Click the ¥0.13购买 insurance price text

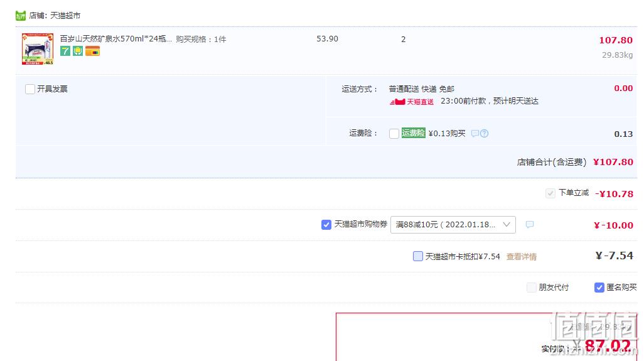[x=447, y=134]
